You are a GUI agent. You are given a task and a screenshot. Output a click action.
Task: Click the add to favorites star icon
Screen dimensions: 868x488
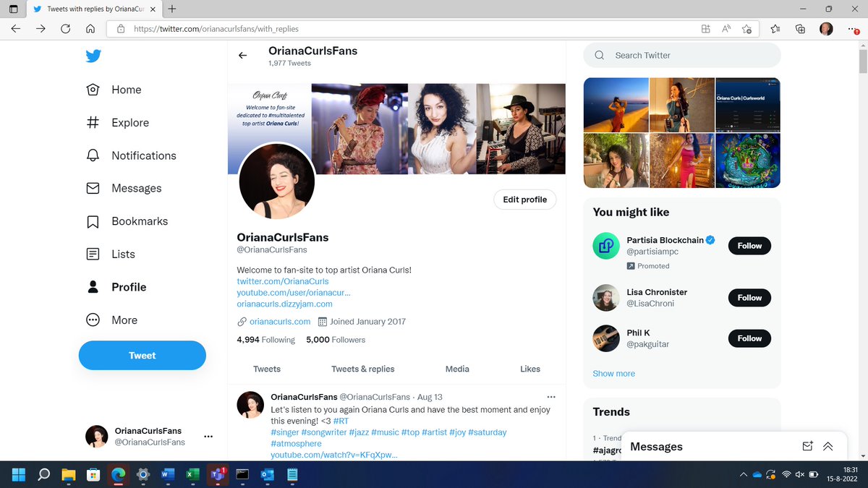(746, 29)
